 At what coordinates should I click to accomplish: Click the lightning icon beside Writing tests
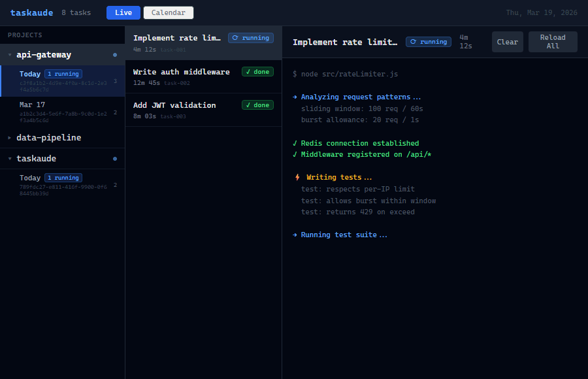[x=297, y=177]
